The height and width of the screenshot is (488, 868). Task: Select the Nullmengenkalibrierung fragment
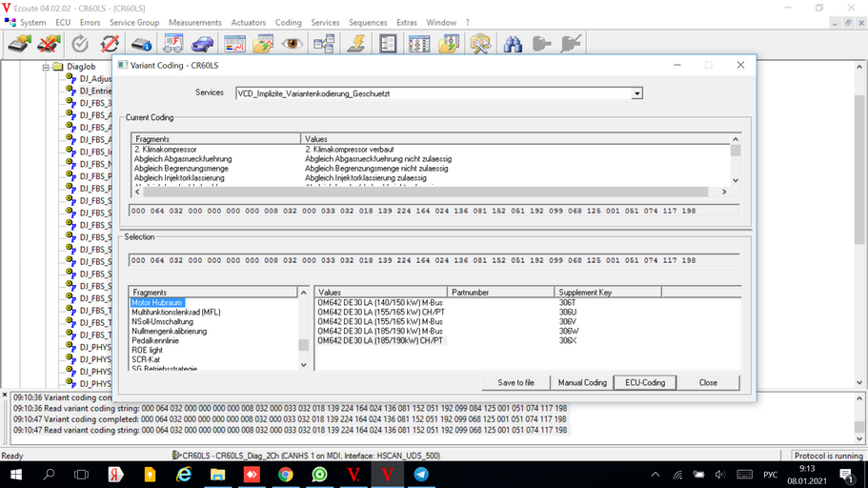[169, 332]
